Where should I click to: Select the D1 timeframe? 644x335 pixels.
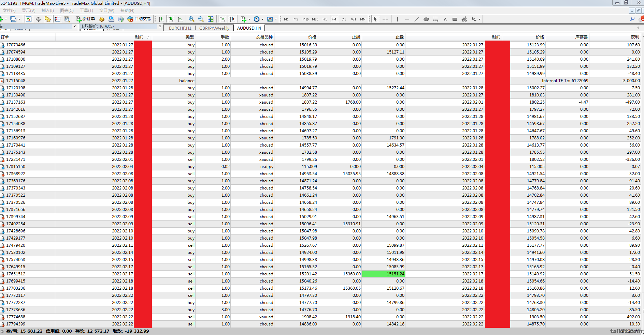click(344, 19)
